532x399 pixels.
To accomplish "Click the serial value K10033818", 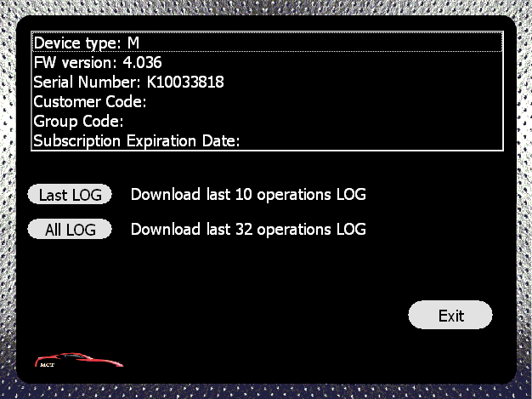I will pos(185,83).
